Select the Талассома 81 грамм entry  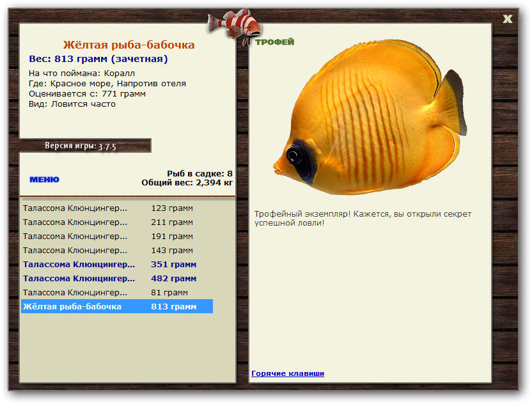click(x=117, y=292)
